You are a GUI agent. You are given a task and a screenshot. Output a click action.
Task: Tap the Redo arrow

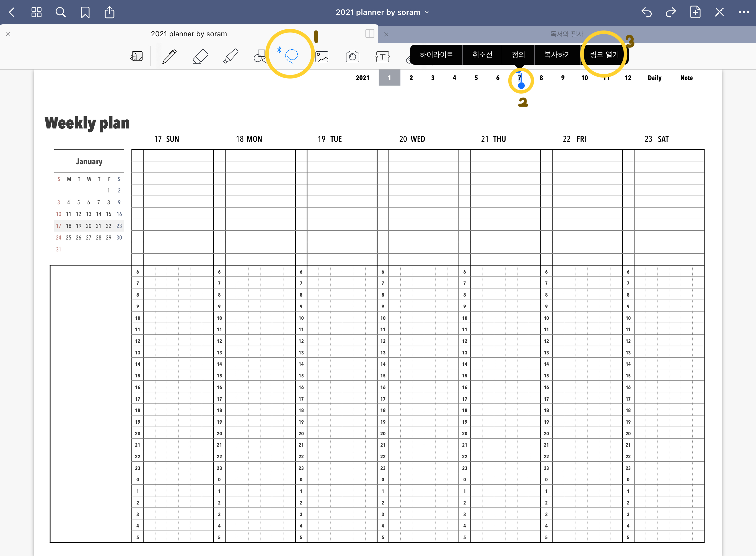point(670,12)
